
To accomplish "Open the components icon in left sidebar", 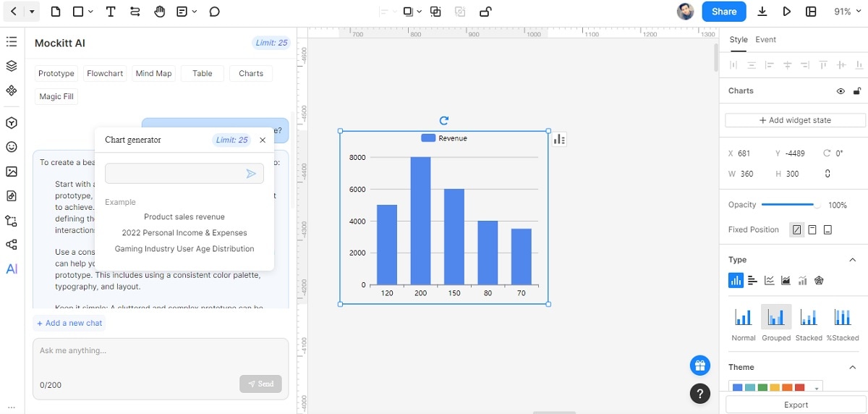I will pos(11,90).
